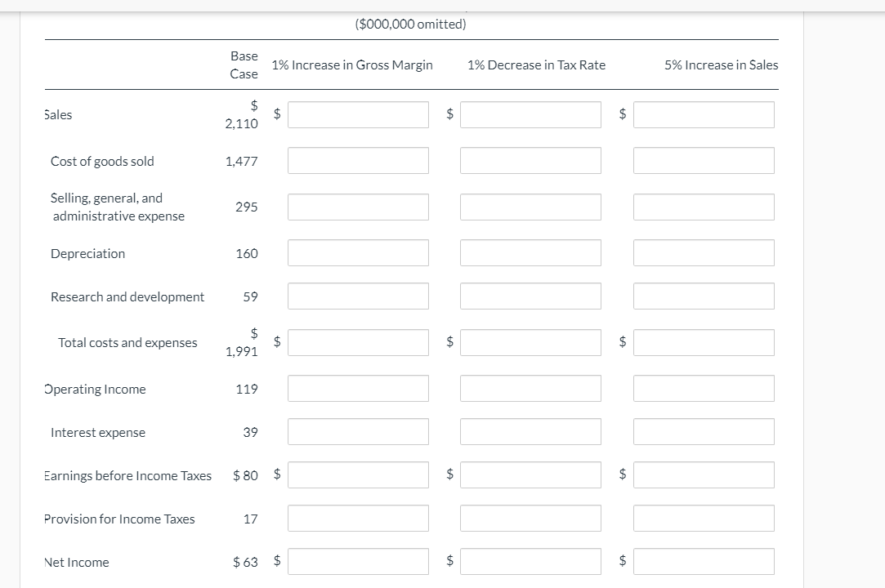885x588 pixels.
Task: Click the Base Case tax provision value 17
Action: [251, 519]
